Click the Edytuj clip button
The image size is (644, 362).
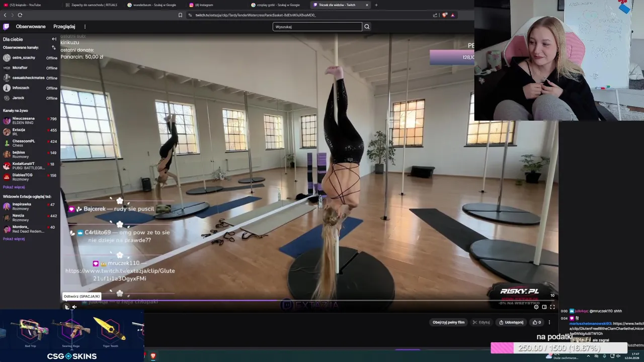pos(481,322)
